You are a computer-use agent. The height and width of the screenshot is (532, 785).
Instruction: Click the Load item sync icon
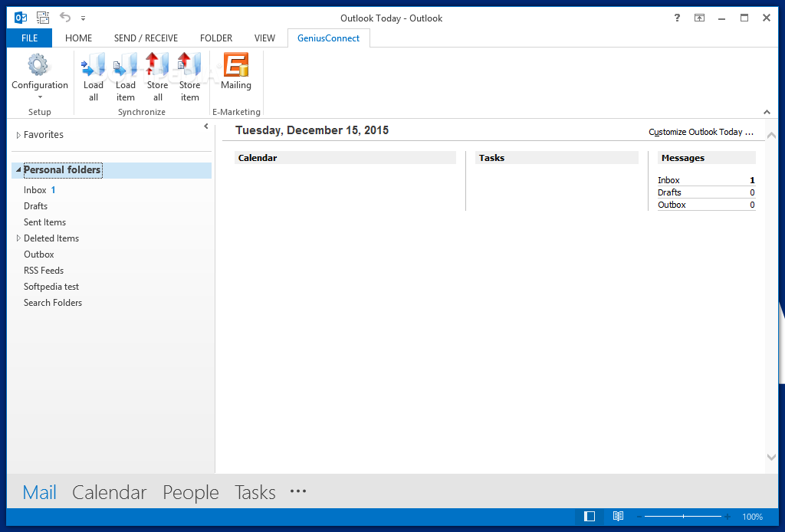[125, 76]
